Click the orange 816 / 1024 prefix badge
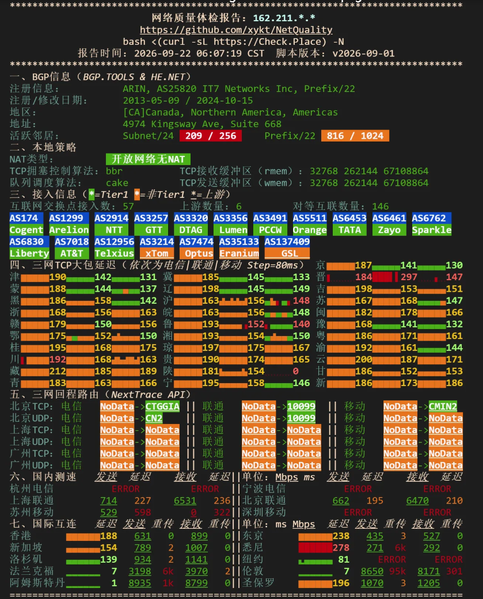483x599 pixels. click(355, 136)
